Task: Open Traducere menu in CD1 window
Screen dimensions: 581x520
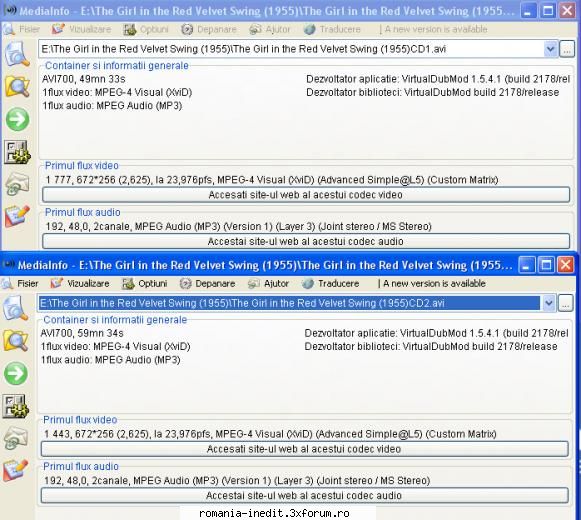Action: [x=332, y=29]
